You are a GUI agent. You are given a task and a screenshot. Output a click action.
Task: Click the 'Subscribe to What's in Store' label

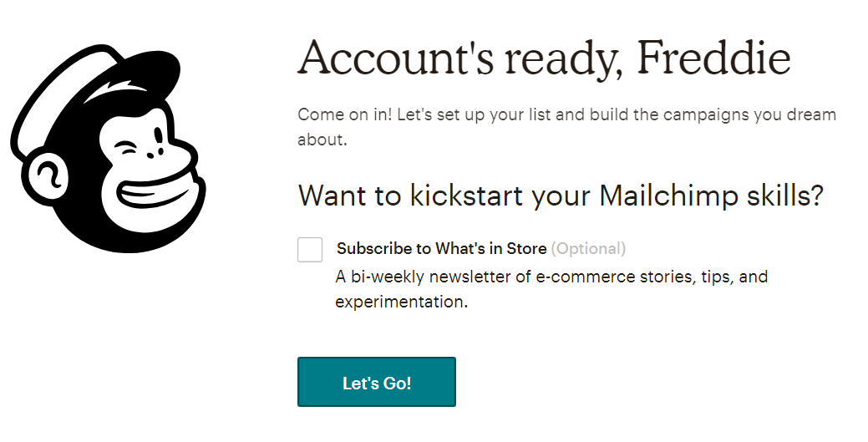click(441, 248)
